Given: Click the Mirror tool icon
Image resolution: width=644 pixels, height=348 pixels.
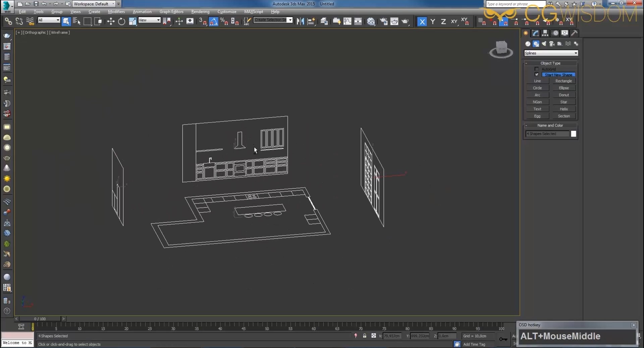Looking at the screenshot, I should point(300,21).
